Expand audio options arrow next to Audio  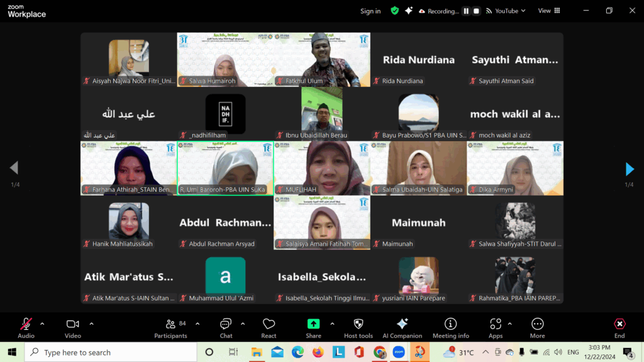(42, 324)
